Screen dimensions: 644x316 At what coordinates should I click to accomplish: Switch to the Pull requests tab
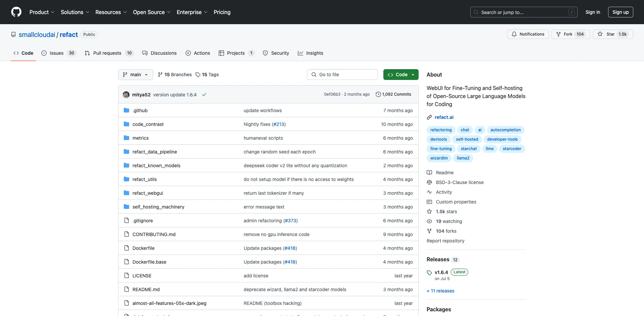(x=109, y=53)
